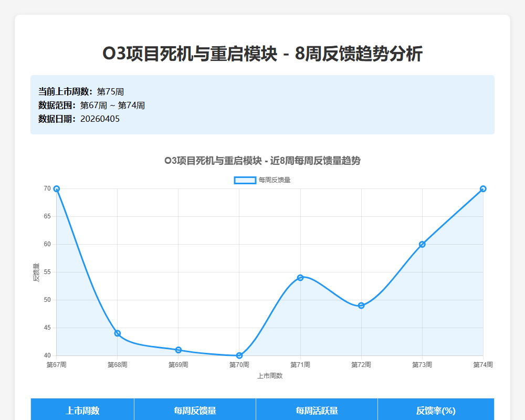Select the 第73周 data point at 60
Viewport: 525px width, 420px height.
422,245
